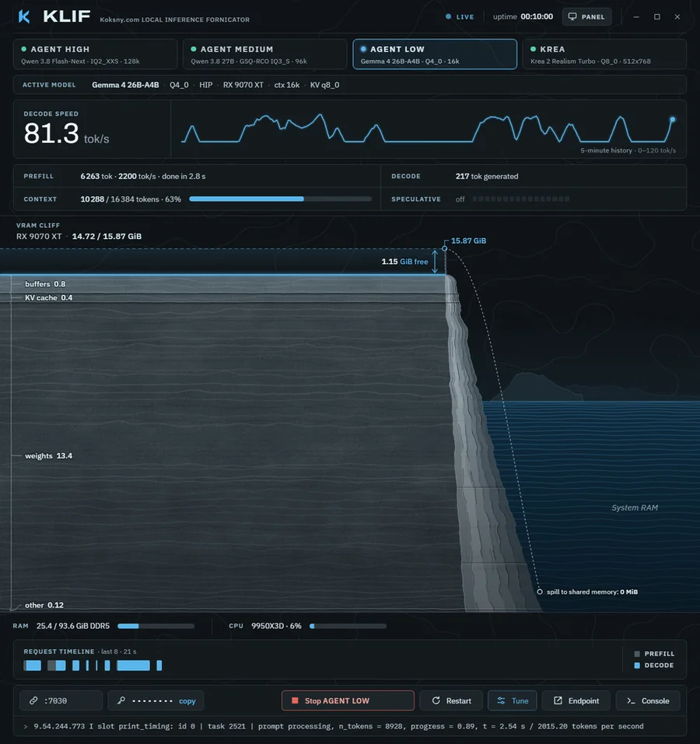Click the AGENT MEDIUM green status dot
This screenshot has width=700, height=744.
(x=194, y=49)
